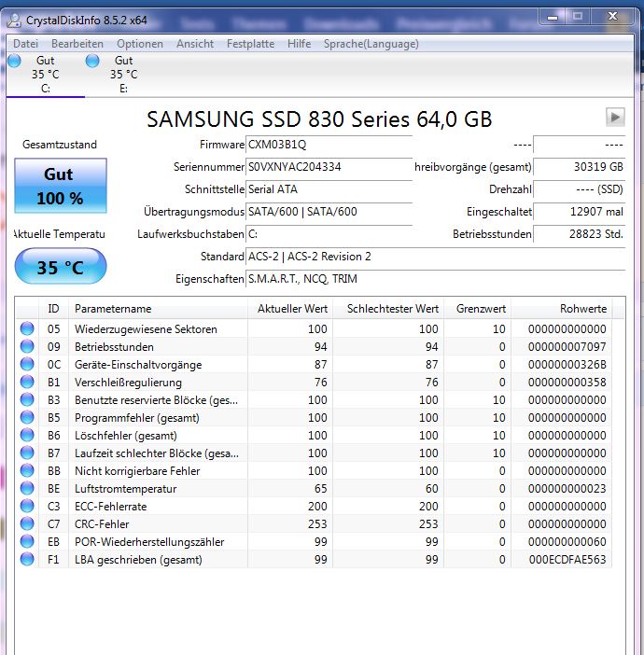The width and height of the screenshot is (644, 655).
Task: Minimize the CrystalDiskInfo window
Action: (553, 17)
